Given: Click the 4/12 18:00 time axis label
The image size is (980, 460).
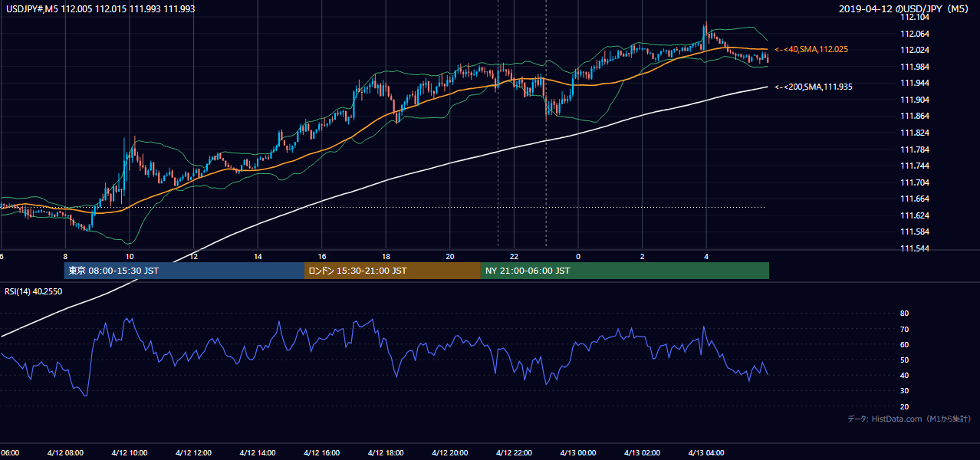Looking at the screenshot, I should point(386,453).
